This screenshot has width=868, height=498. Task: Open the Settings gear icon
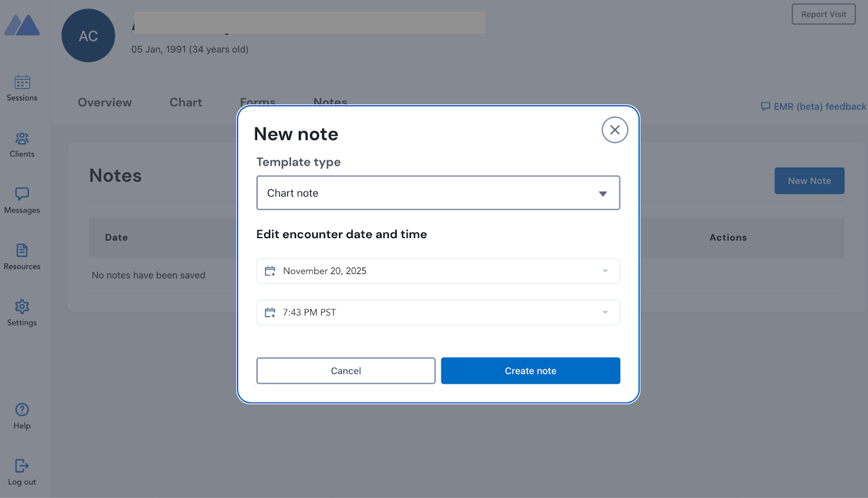tap(22, 307)
